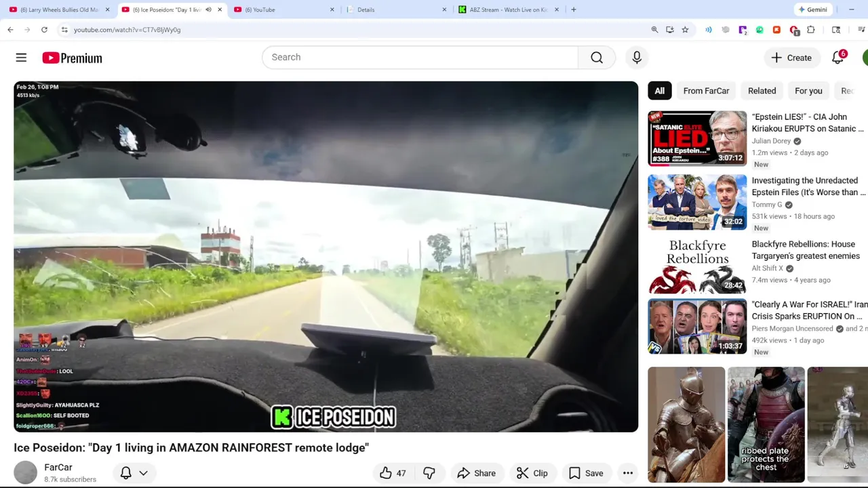
Task: Close the Larry Wheels tab
Action: coord(107,9)
